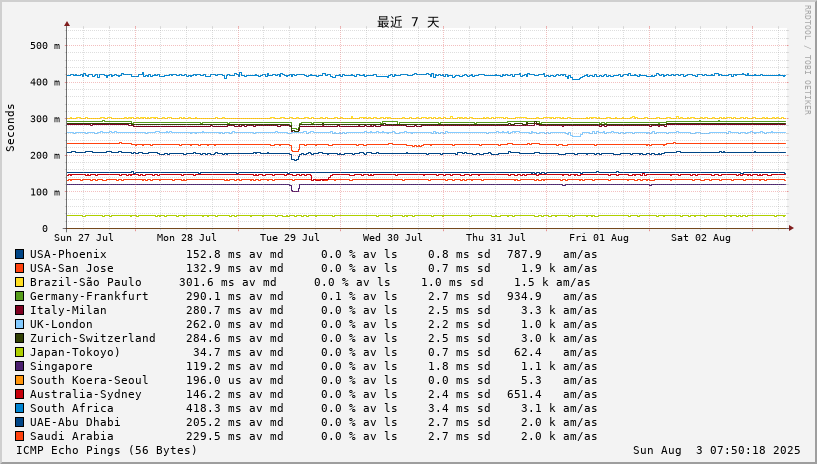This screenshot has height=464, width=817.
Task: Select the Germany-Frankfurt legend label
Action: pos(89,297)
